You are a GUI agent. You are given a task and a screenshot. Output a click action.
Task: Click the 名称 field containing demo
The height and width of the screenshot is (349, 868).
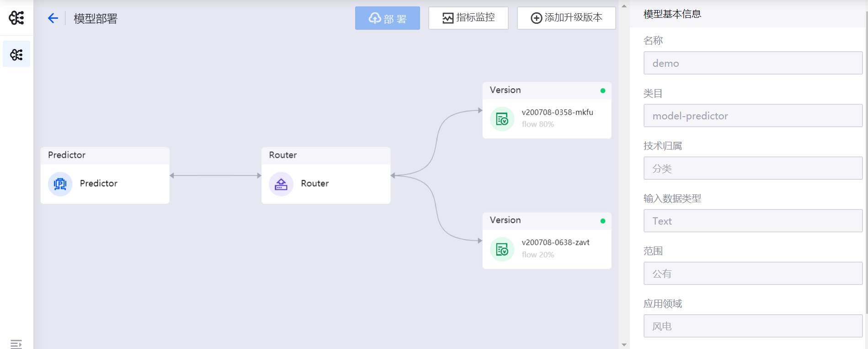(752, 63)
